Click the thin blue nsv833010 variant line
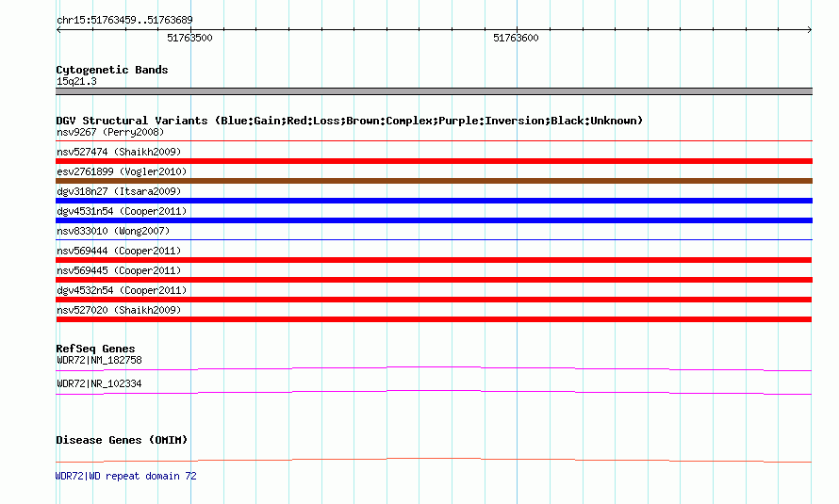The image size is (839, 504). coord(434,239)
